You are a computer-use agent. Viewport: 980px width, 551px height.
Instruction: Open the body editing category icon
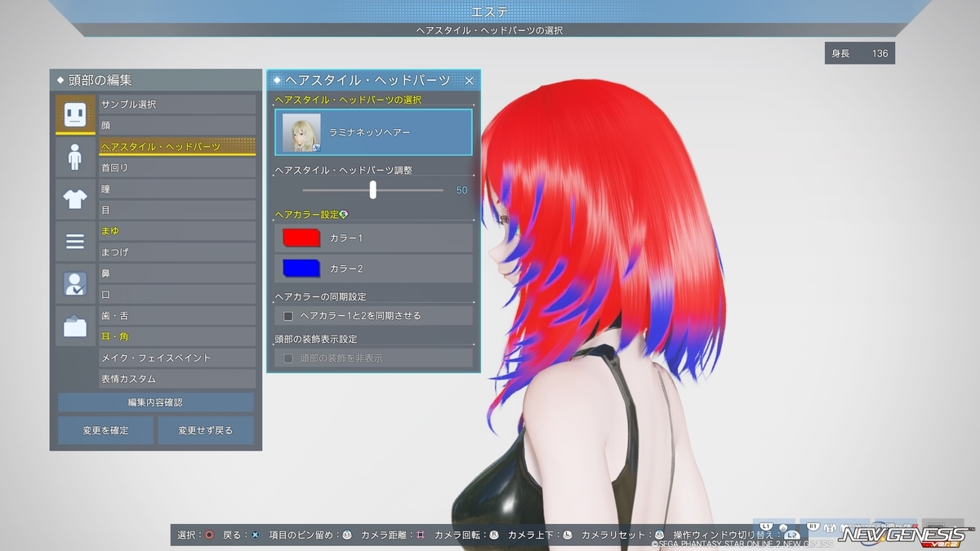pos(75,157)
